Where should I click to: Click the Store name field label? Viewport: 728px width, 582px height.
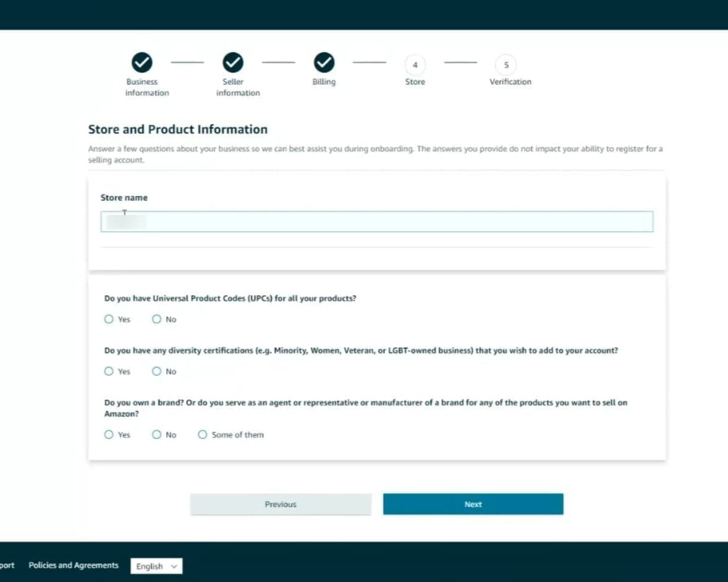click(124, 198)
